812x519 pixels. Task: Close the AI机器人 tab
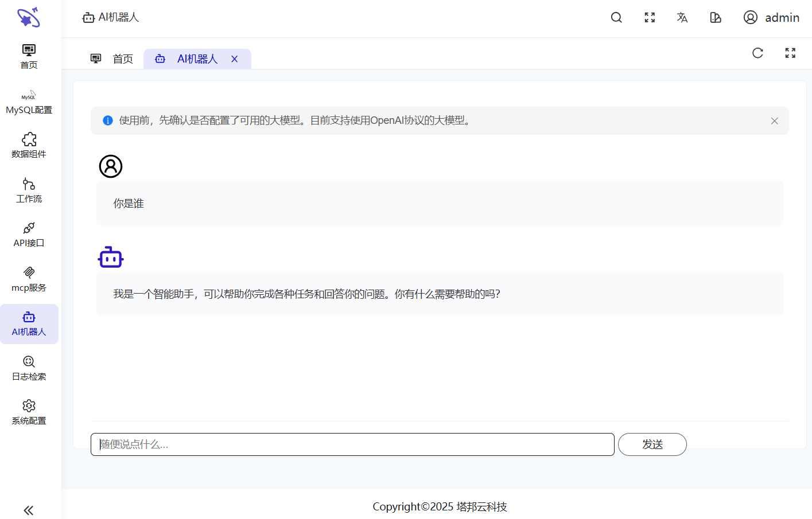coord(235,59)
